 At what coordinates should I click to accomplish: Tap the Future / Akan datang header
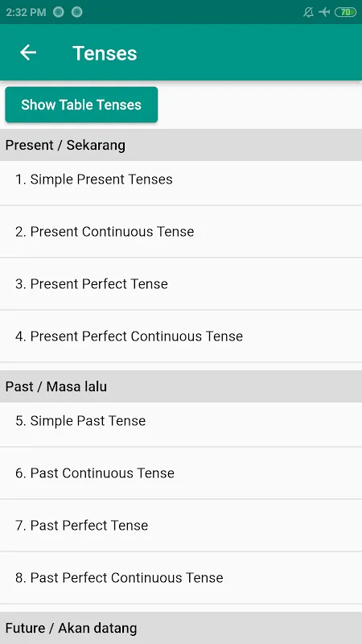coord(181,628)
